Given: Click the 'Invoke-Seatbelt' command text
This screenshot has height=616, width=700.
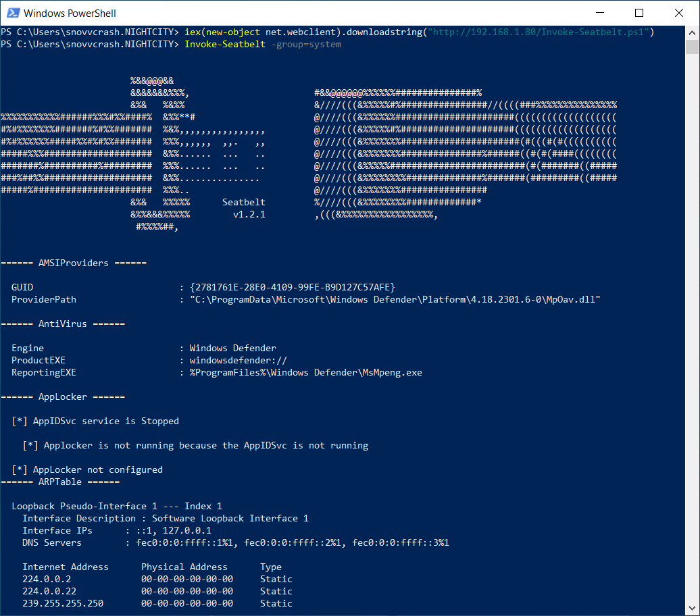Looking at the screenshot, I should click(225, 44).
